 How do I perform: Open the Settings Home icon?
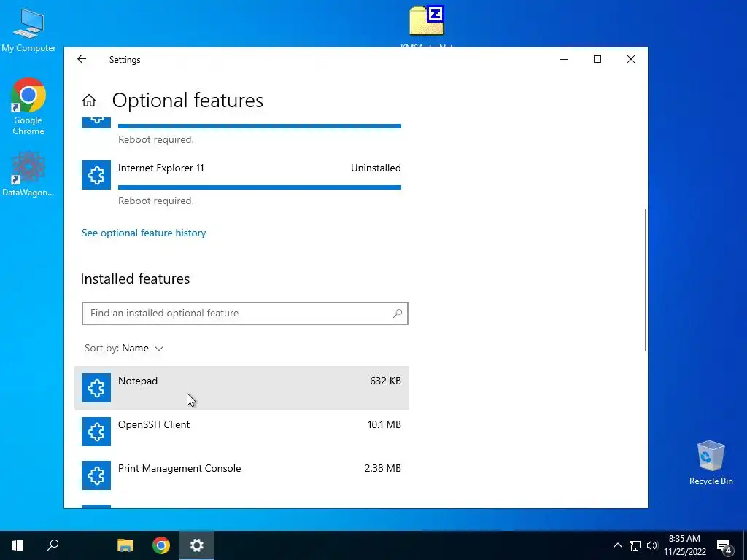(88, 101)
